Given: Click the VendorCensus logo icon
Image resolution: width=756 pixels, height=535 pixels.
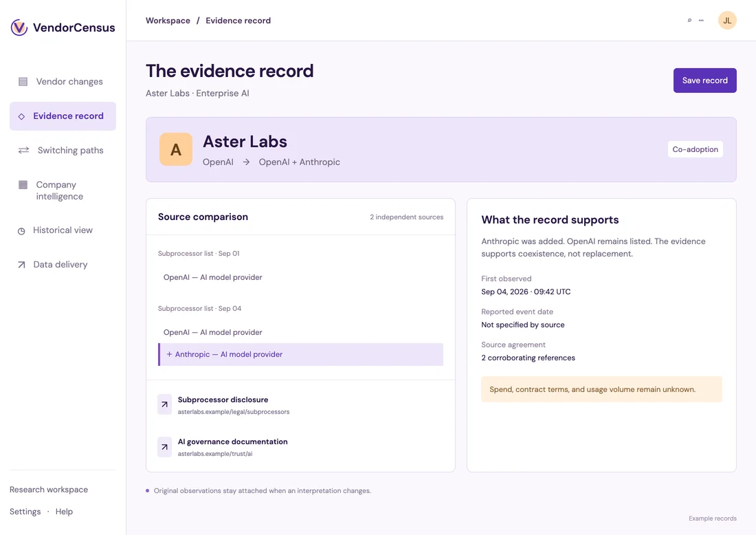Looking at the screenshot, I should [19, 28].
